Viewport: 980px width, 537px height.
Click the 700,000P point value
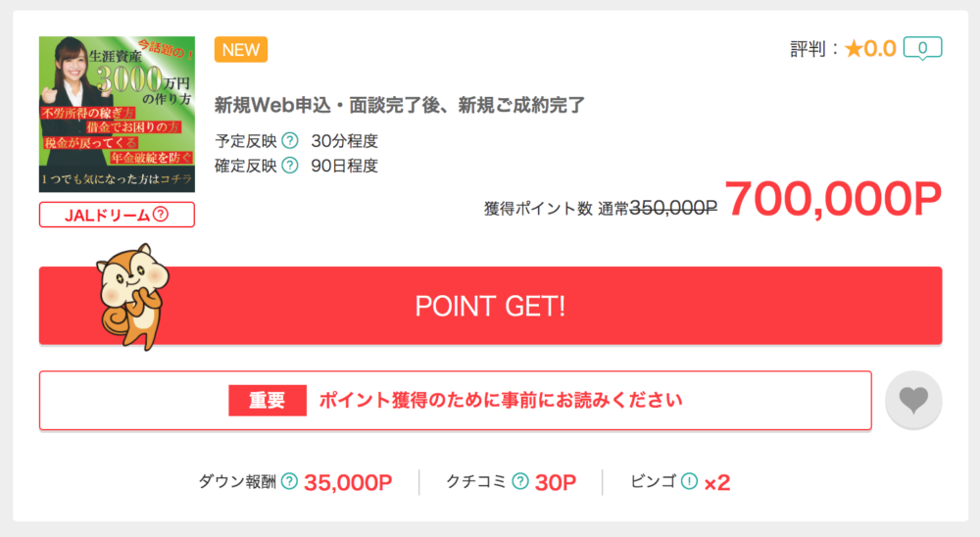(833, 200)
